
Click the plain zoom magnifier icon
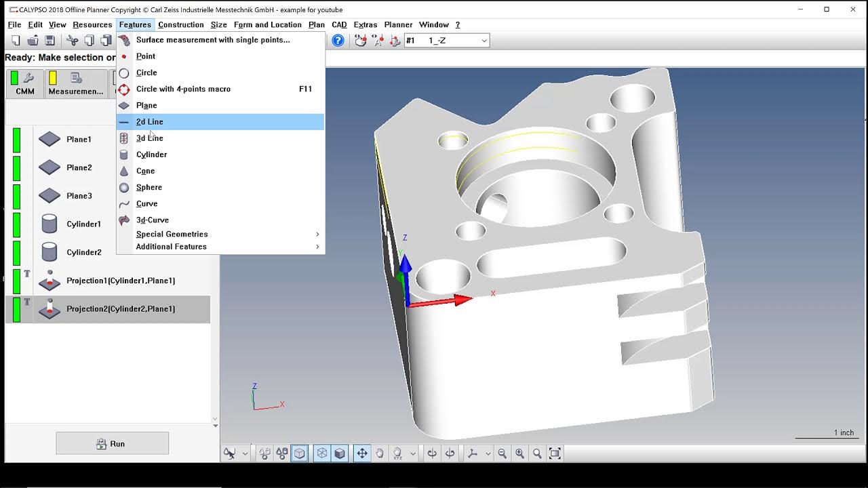click(x=537, y=453)
